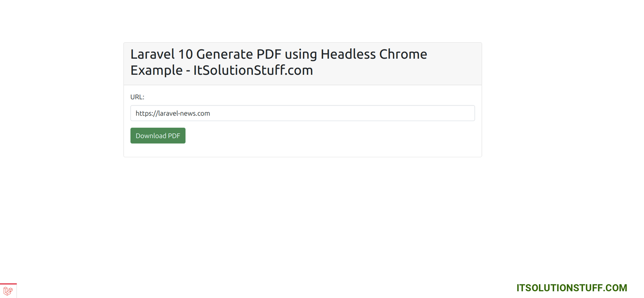Click the word Laravel in the heading
The height and width of the screenshot is (298, 644).
tap(153, 54)
